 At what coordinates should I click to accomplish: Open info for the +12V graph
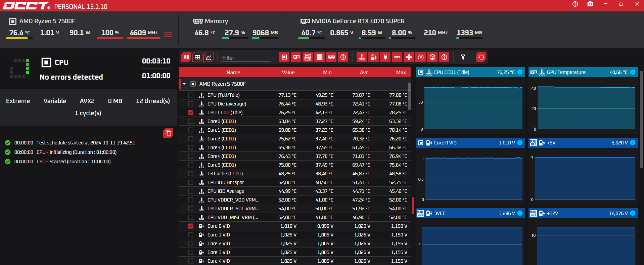tap(633, 213)
